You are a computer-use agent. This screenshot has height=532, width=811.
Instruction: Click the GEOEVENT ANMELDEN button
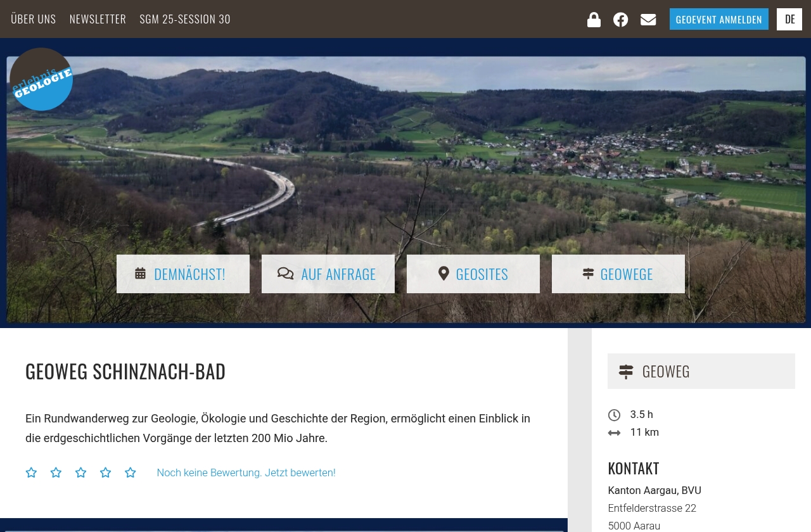click(x=718, y=19)
